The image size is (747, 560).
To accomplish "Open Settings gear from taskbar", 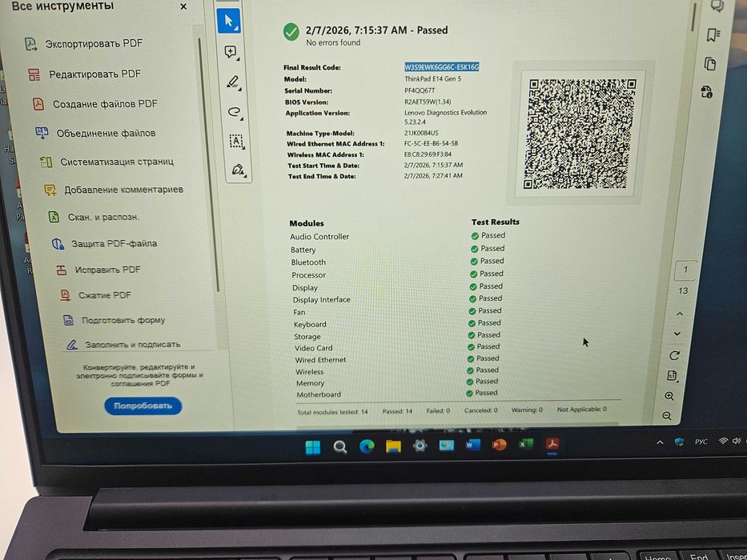I will pyautogui.click(x=420, y=446).
